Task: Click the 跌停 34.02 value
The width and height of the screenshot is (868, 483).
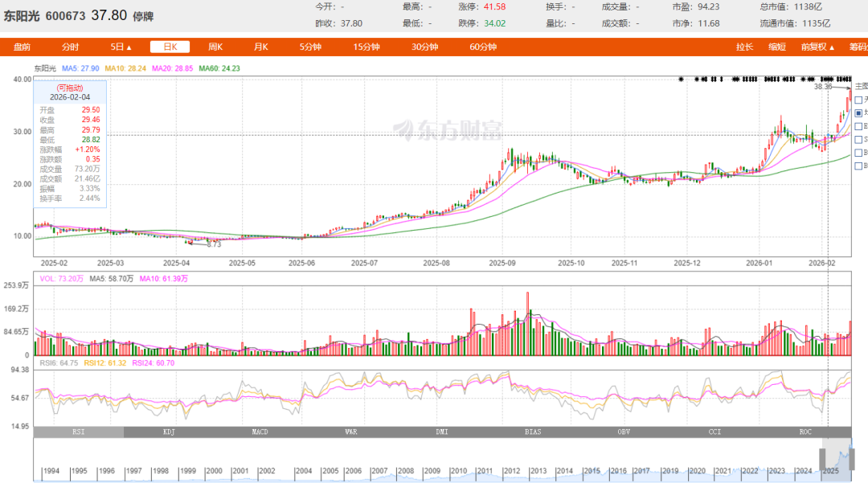Action: click(494, 23)
